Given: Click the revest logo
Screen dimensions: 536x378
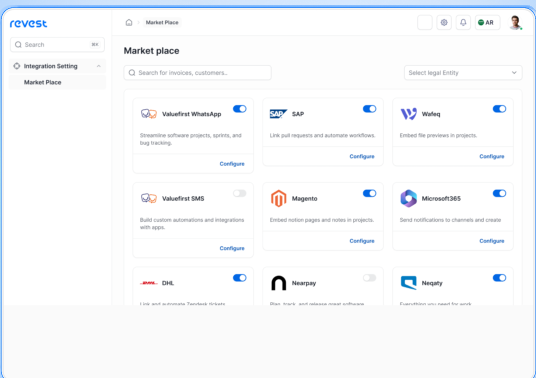Looking at the screenshot, I should [28, 23].
